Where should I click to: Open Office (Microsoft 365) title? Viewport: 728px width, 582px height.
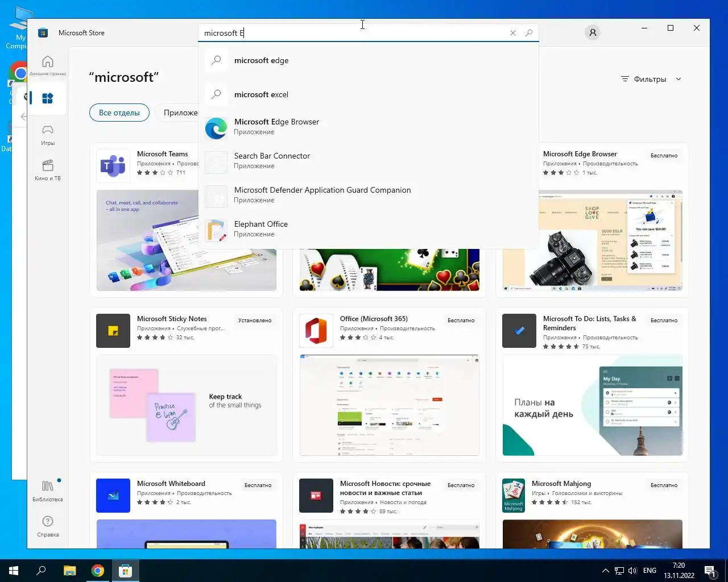pyautogui.click(x=374, y=319)
